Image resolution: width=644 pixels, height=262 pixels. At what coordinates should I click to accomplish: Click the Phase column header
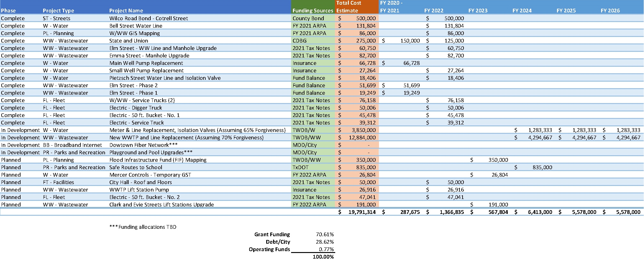click(8, 11)
